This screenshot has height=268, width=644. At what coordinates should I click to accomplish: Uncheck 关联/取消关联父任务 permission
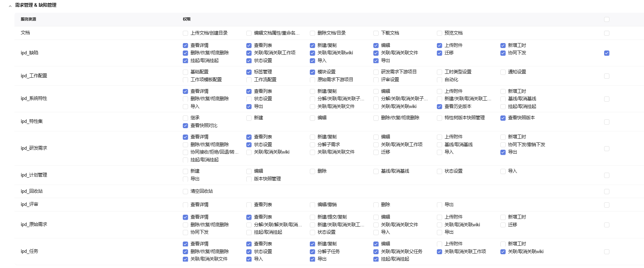coord(376,252)
